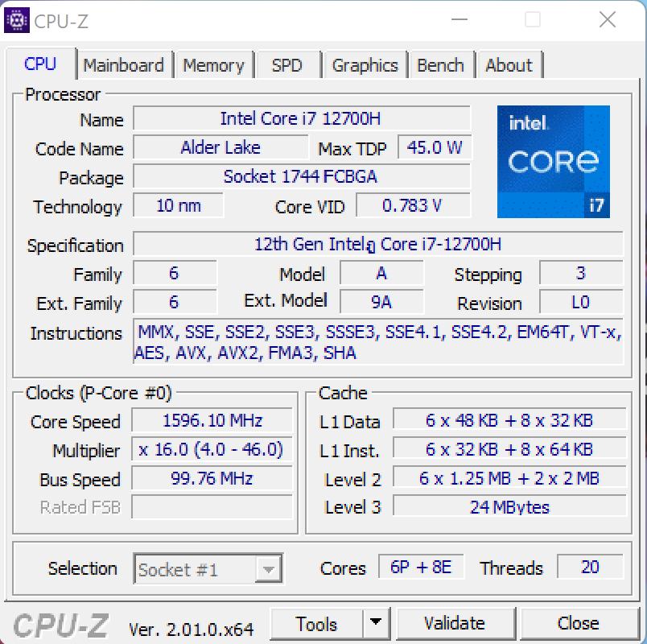Click the Max TDP value 45.0 W
Screen dimensions: 647x644
coord(434,147)
